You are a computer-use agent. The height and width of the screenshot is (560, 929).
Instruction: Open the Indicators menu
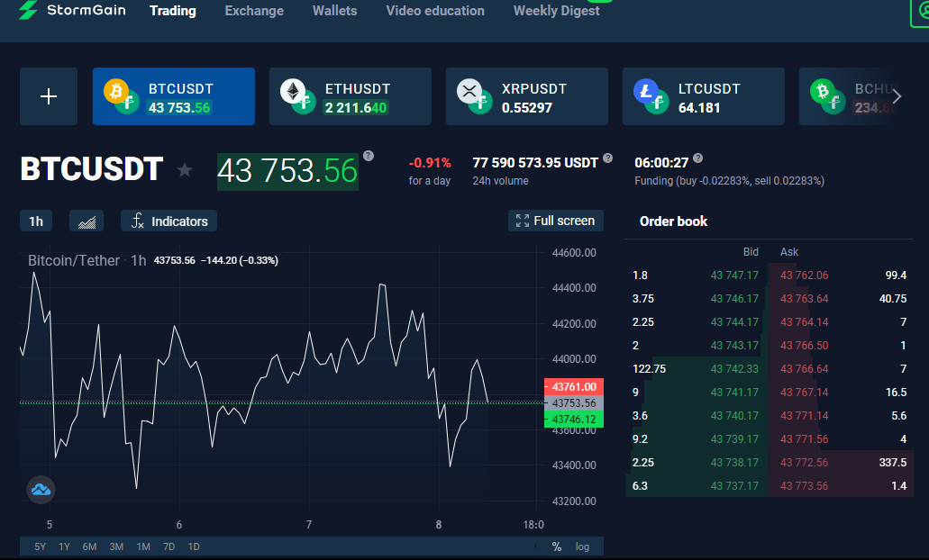[x=168, y=221]
